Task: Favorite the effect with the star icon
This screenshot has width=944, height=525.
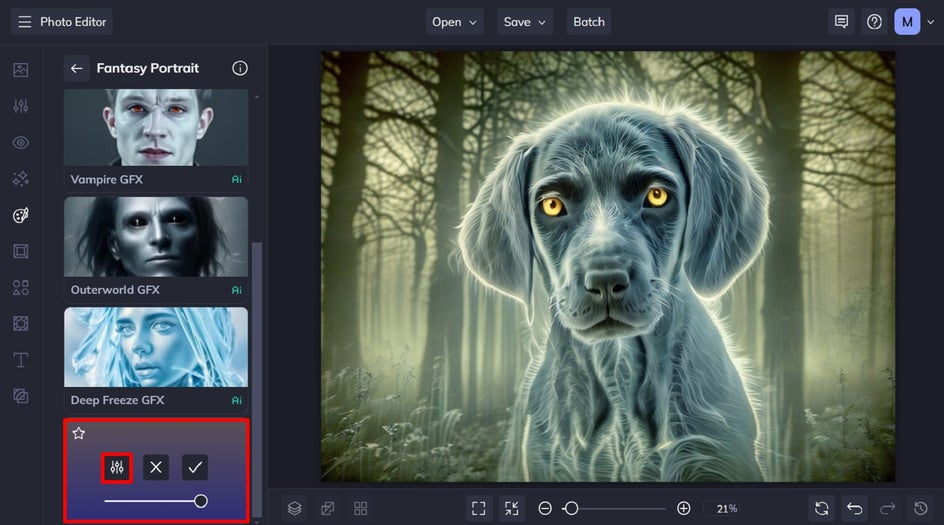Action: (79, 433)
